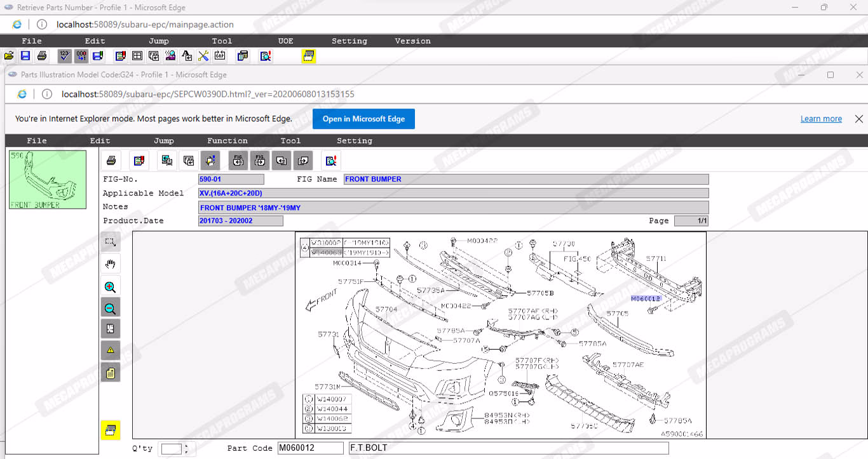
Task: Select the hand pan tool
Action: 111,264
